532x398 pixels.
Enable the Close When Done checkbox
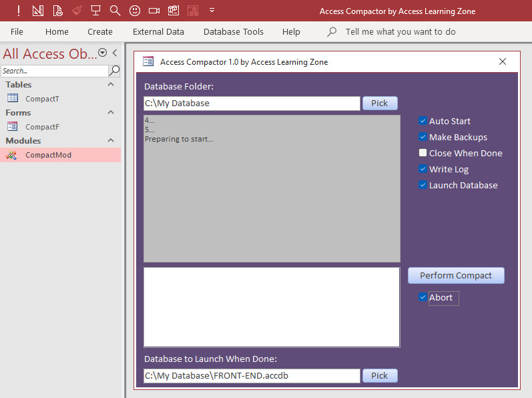tap(423, 153)
